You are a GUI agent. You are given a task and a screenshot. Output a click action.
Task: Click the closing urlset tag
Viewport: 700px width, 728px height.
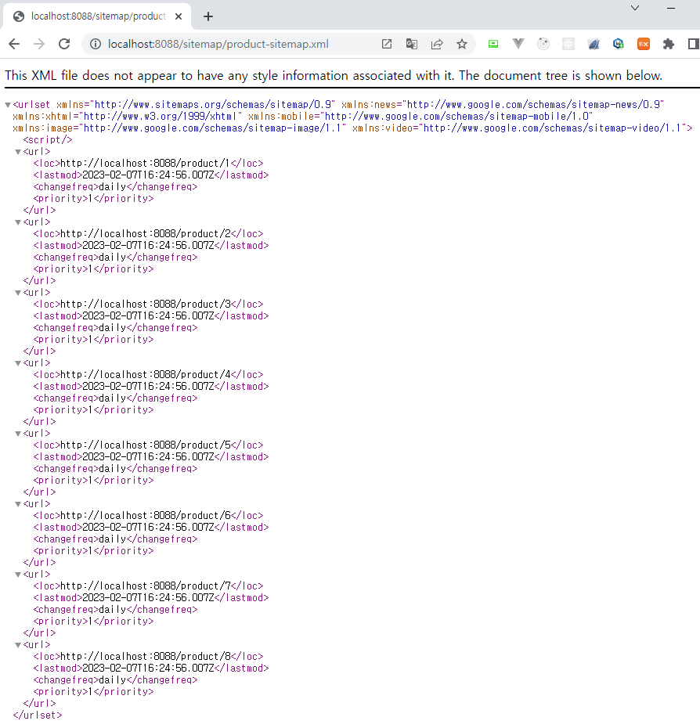pos(37,715)
